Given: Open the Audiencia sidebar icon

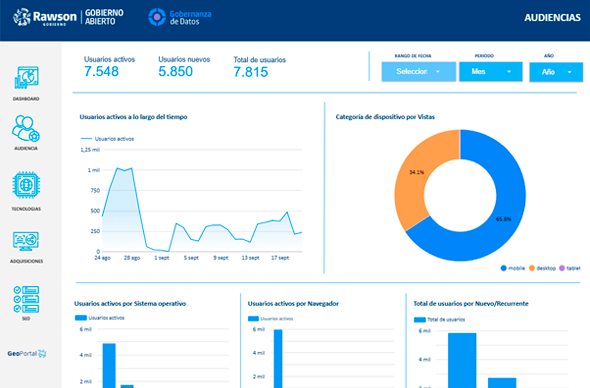Looking at the screenshot, I should click(26, 128).
